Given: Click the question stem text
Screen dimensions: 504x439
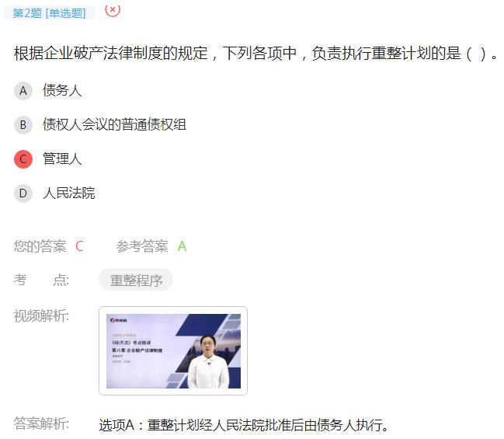Looking at the screenshot, I should pyautogui.click(x=255, y=54).
